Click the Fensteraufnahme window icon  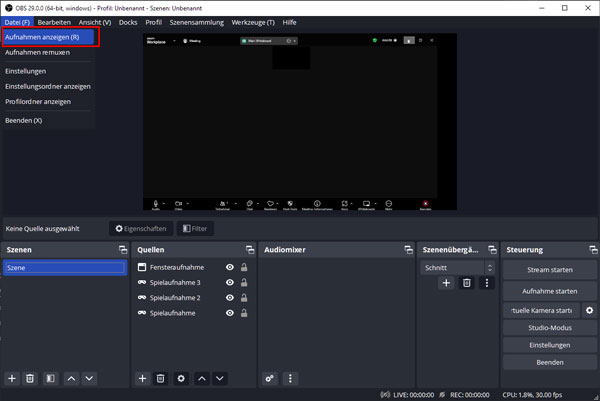point(142,267)
